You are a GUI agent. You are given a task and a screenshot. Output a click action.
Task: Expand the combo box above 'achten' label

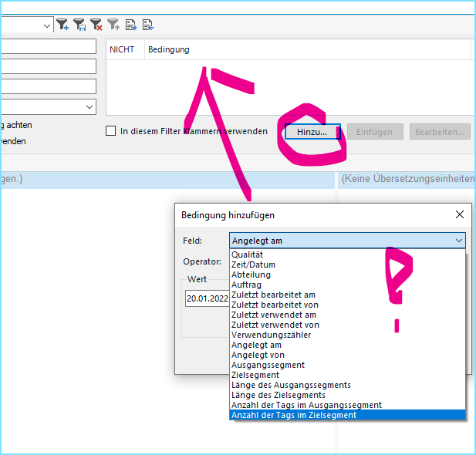pos(89,107)
